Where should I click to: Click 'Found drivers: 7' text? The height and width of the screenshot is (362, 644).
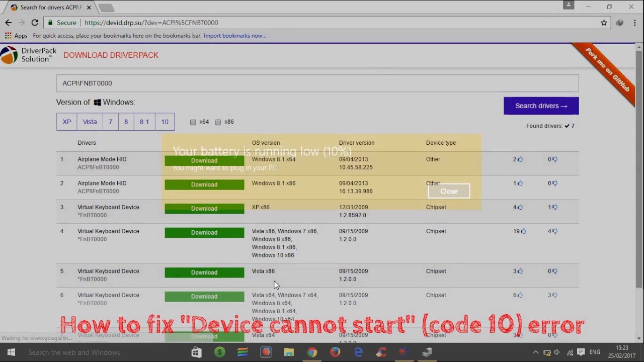[550, 126]
